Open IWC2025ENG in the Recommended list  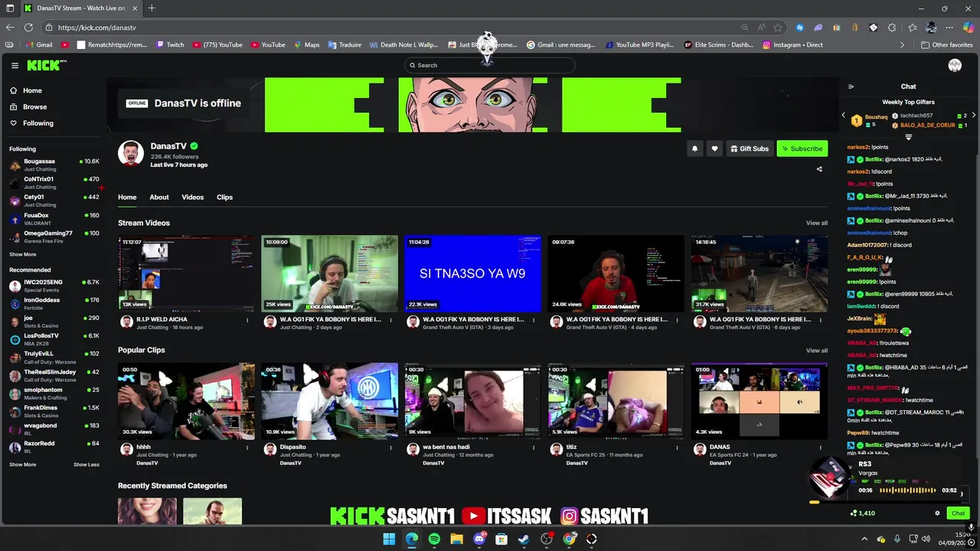[54, 285]
